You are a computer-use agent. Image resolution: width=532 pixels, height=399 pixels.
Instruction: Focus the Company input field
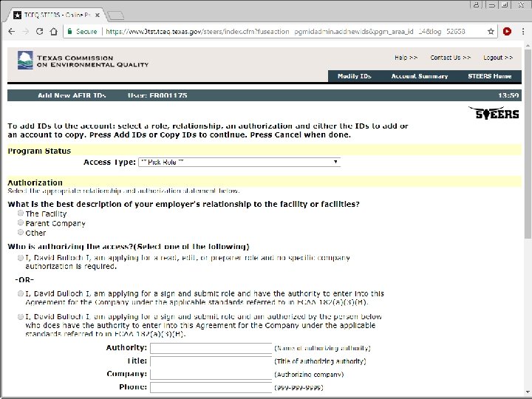pyautogui.click(x=211, y=374)
